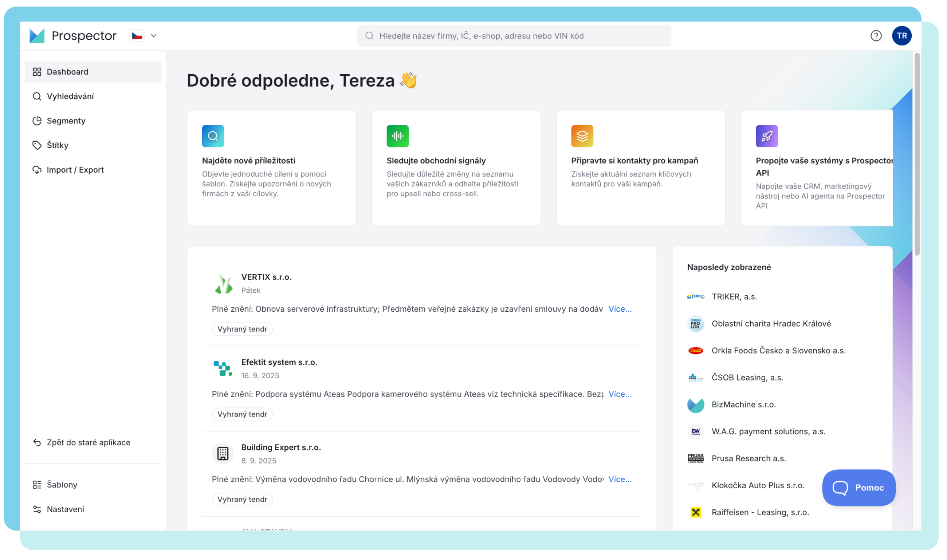Click the help question mark icon
The width and height of the screenshot is (947, 560).
pos(876,36)
